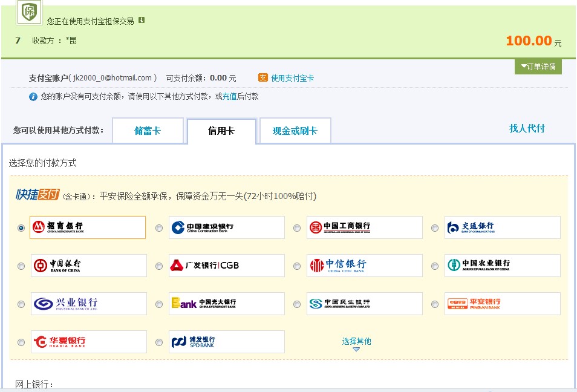Click the 可支付余额 0.00 balance text
This screenshot has width=577, height=392.
click(201, 78)
